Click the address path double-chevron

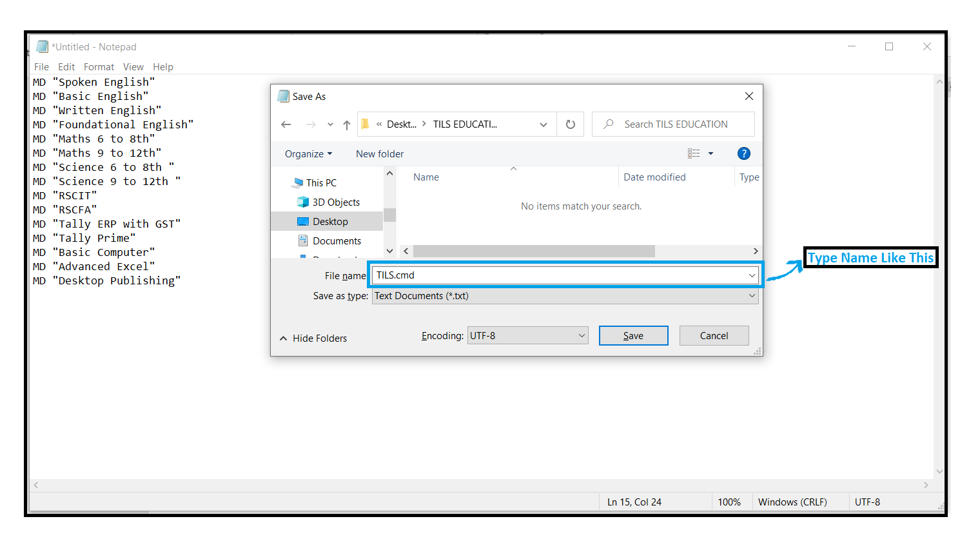click(379, 124)
